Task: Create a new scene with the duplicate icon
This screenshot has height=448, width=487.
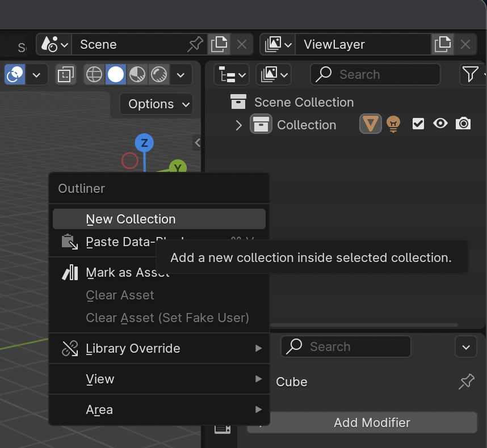Action: click(219, 44)
